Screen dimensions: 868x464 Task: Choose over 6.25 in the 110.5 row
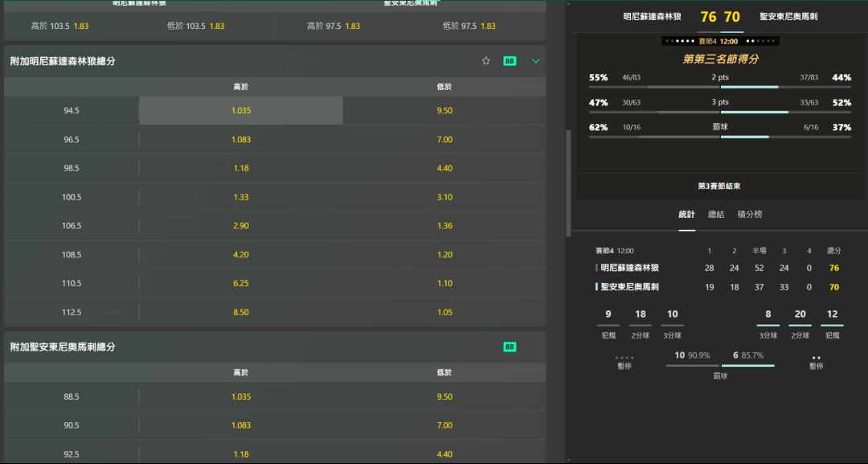[241, 284]
